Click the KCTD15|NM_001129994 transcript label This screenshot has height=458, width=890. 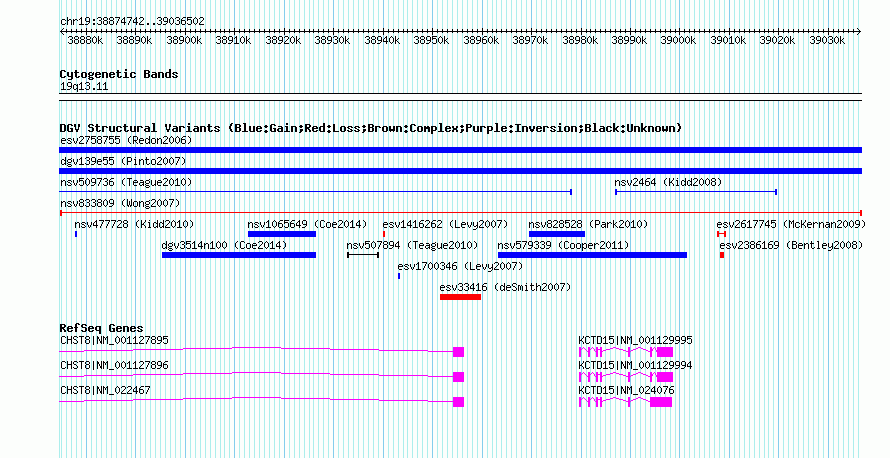pos(635,365)
